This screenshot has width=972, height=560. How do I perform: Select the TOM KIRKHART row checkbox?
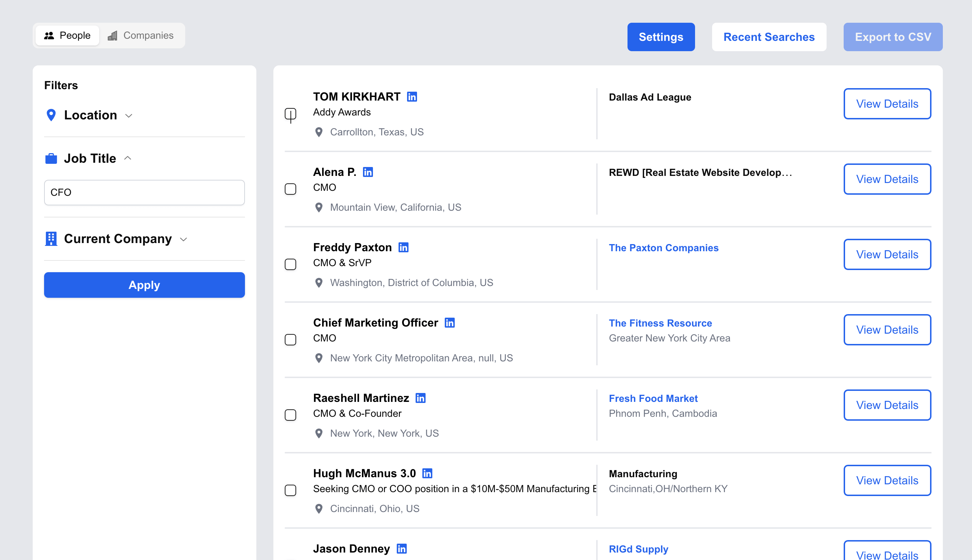[290, 114]
